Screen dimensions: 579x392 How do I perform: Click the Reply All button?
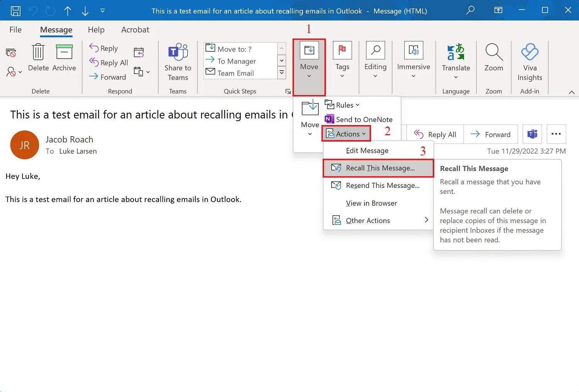[x=435, y=134]
